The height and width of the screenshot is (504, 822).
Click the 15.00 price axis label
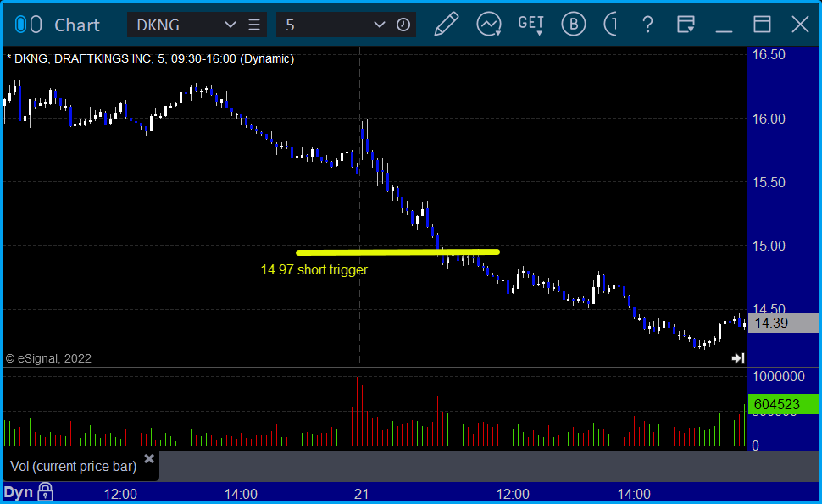(769, 246)
